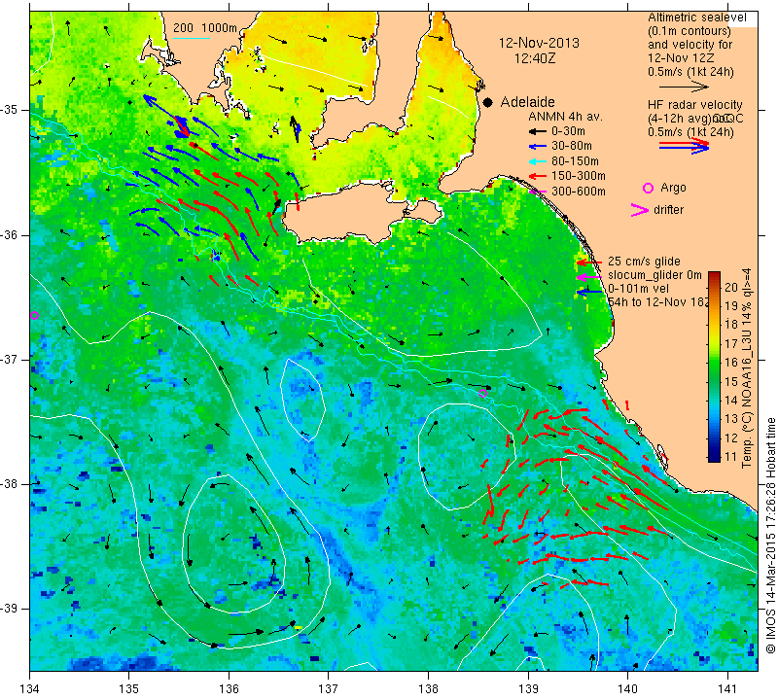
Task: Click the 11 label on temperature scale
Action: [731, 457]
